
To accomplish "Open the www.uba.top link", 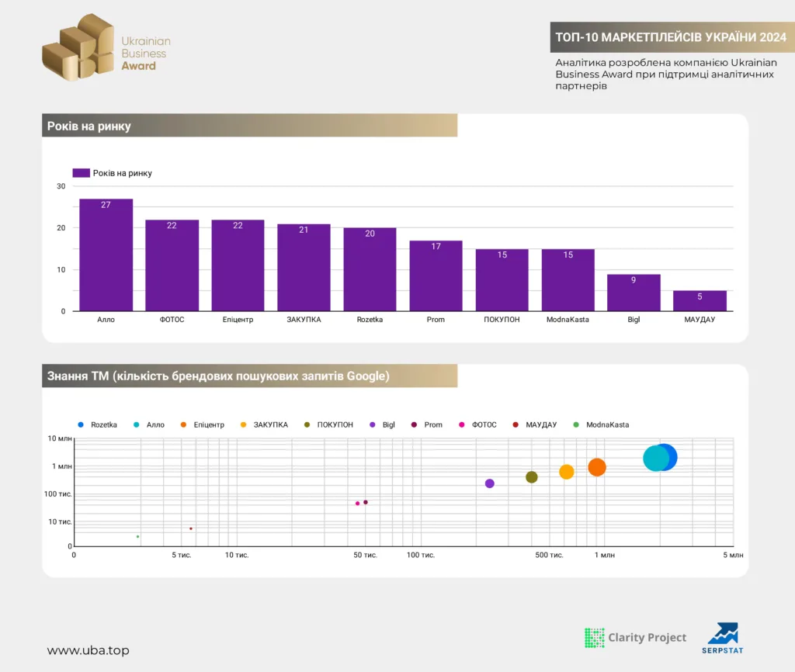I will click(x=89, y=650).
